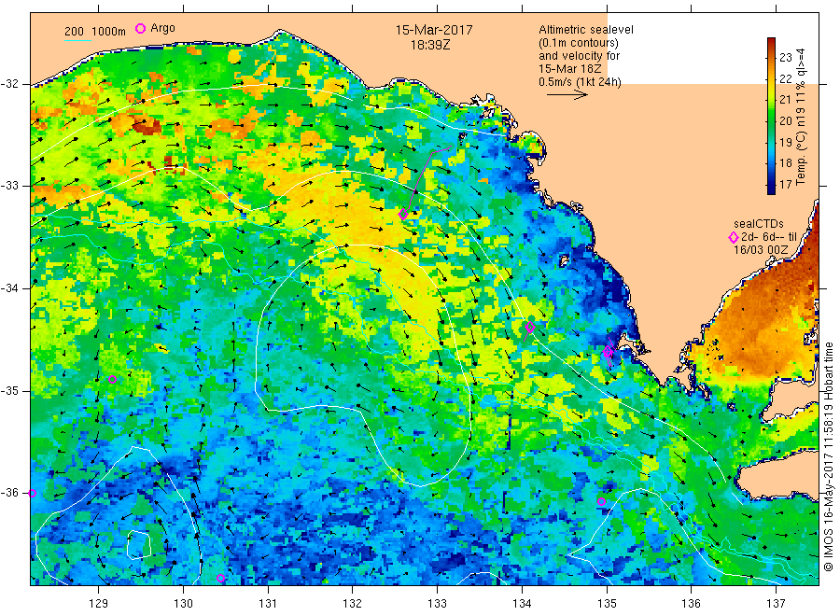The image size is (840, 616).
Task: Click the Argo legend circle symbol
Action: [140, 28]
